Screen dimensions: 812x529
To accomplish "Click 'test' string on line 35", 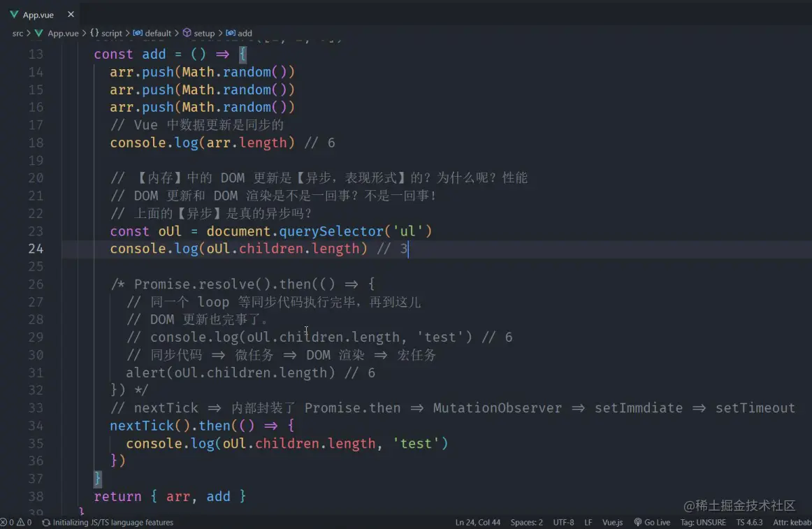I will [416, 444].
